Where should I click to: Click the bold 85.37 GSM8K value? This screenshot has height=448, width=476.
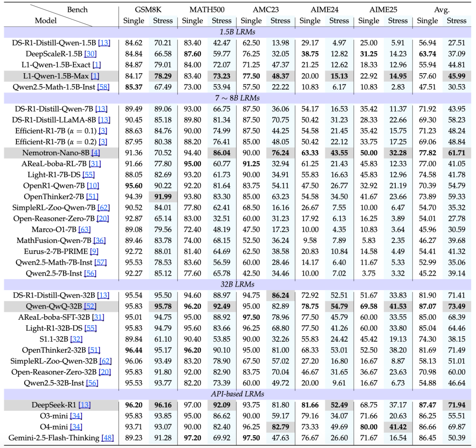coord(134,87)
